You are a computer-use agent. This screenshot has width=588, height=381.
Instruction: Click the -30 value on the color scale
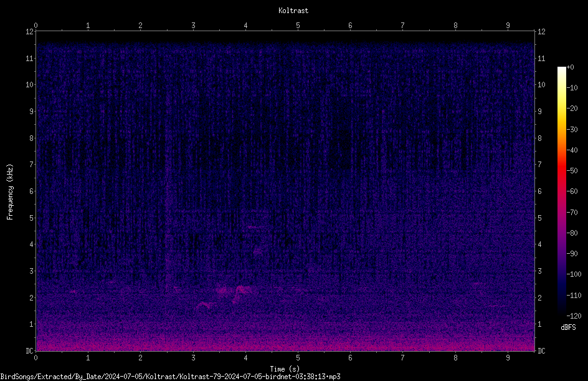pos(572,130)
